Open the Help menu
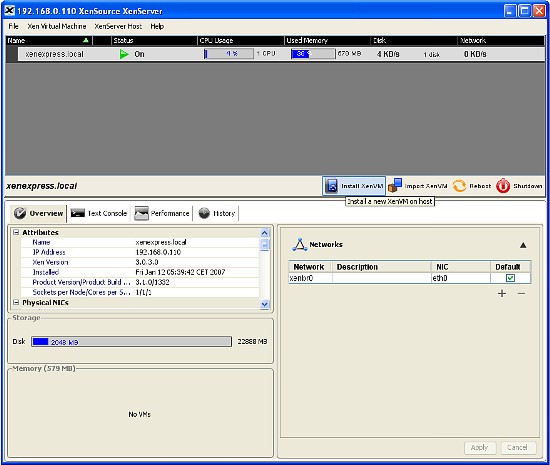Viewport: 550px width, 465px height. (x=157, y=26)
